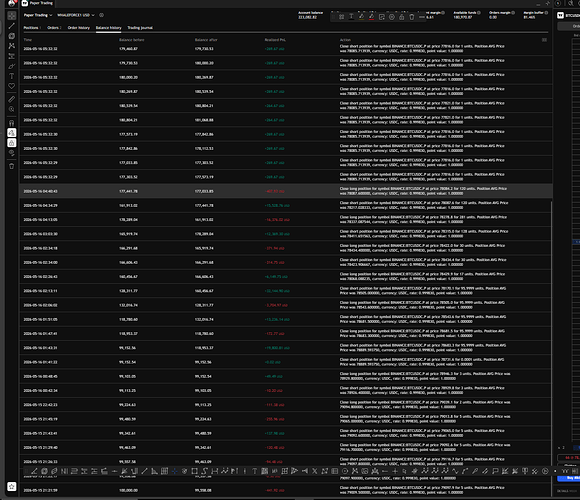Screen dimensions: 580x500
Task: Open the Gann and Fibonacci tools
Action: pyautogui.click(x=12, y=36)
